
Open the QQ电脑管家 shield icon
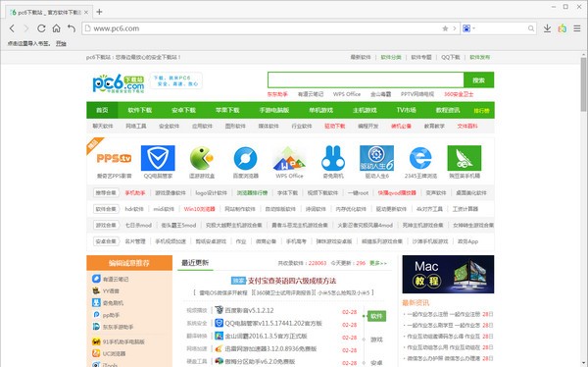point(158,158)
